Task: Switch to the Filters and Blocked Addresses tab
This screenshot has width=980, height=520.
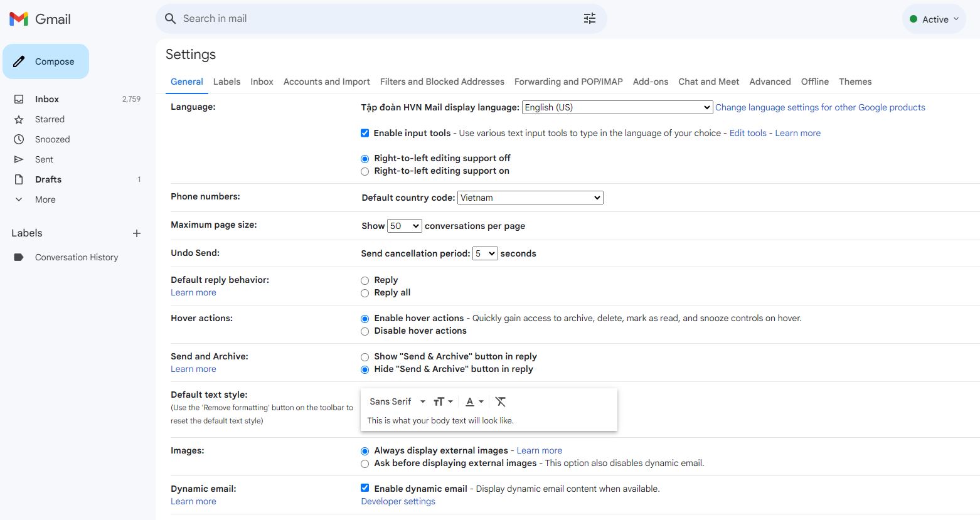Action: pos(442,82)
